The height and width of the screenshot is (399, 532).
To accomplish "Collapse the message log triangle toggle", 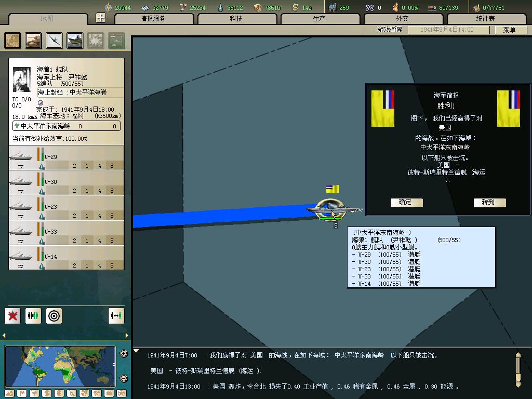I will tap(136, 351).
